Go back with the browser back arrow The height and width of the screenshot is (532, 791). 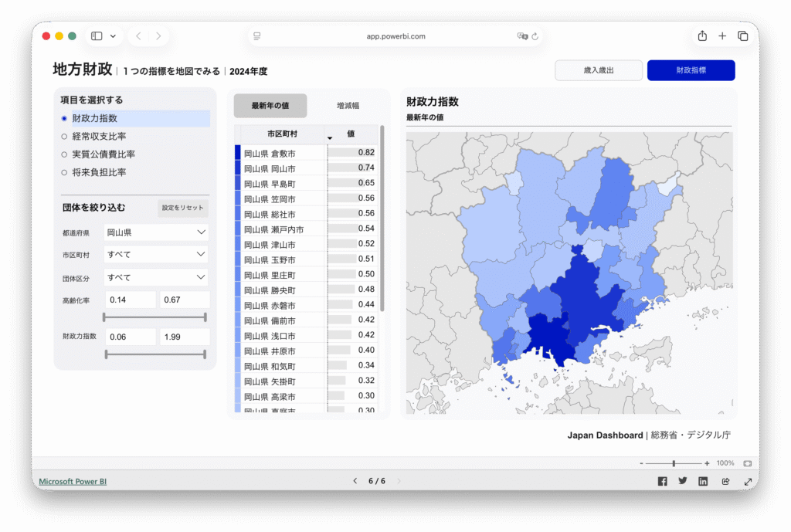138,36
